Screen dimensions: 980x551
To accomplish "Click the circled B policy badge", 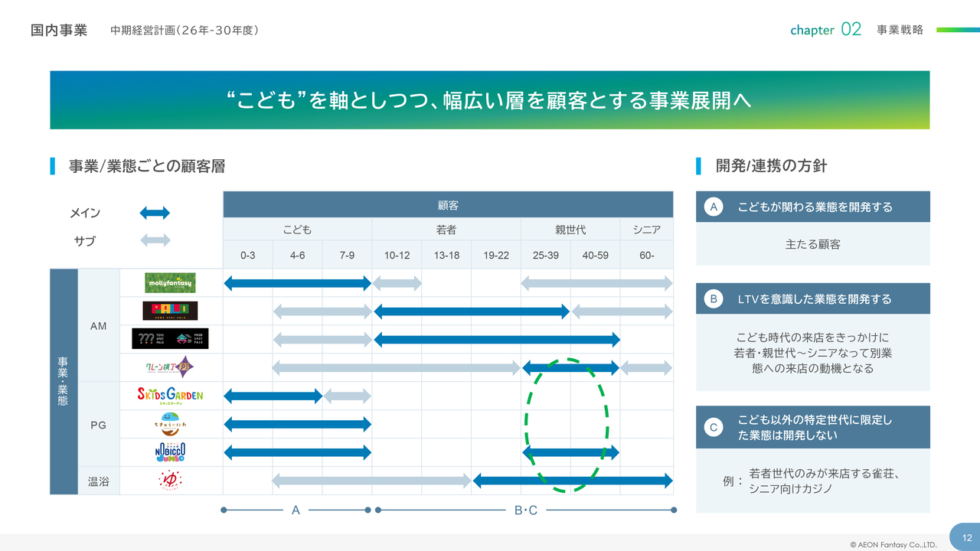I will point(714,299).
